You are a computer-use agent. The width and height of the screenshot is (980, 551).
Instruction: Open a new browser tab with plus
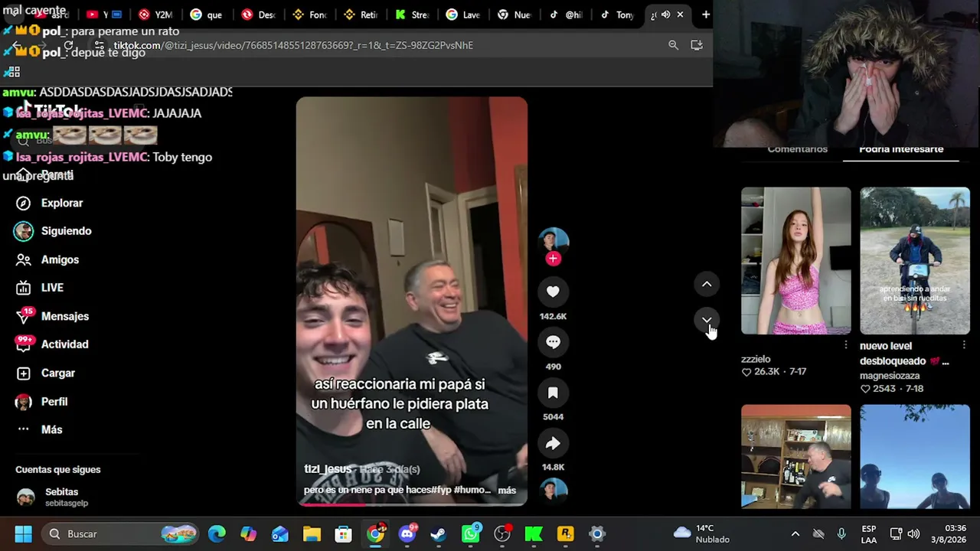[706, 15]
